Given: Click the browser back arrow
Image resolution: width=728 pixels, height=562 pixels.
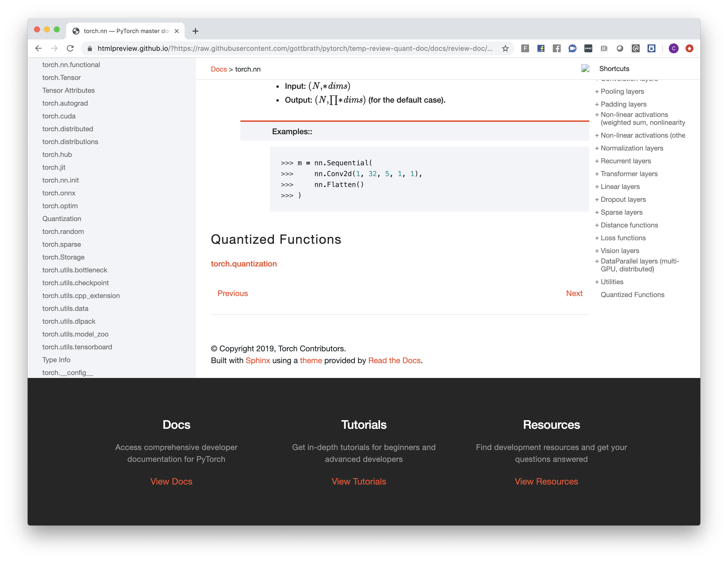Looking at the screenshot, I should (x=39, y=49).
